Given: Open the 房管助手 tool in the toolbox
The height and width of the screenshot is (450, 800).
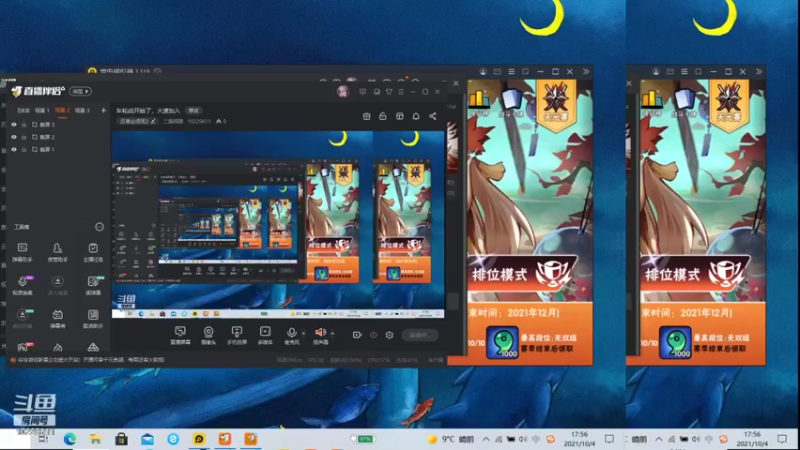Looking at the screenshot, I should tap(58, 252).
